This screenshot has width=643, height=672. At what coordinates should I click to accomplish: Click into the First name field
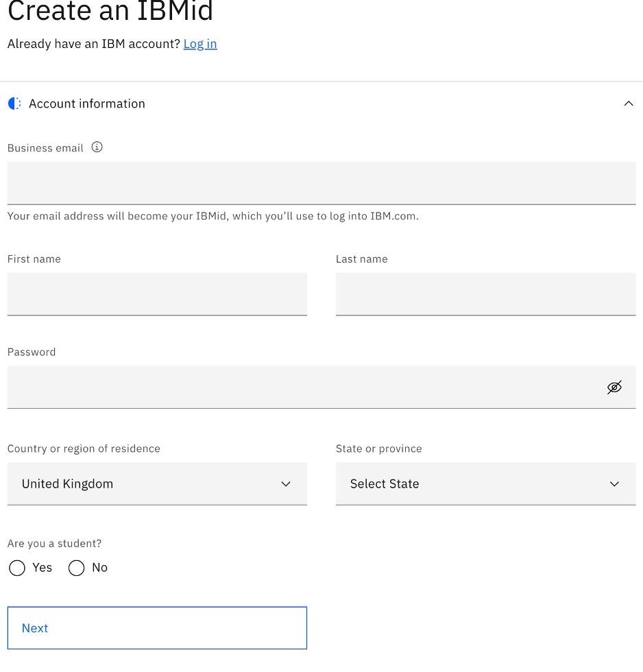(157, 294)
